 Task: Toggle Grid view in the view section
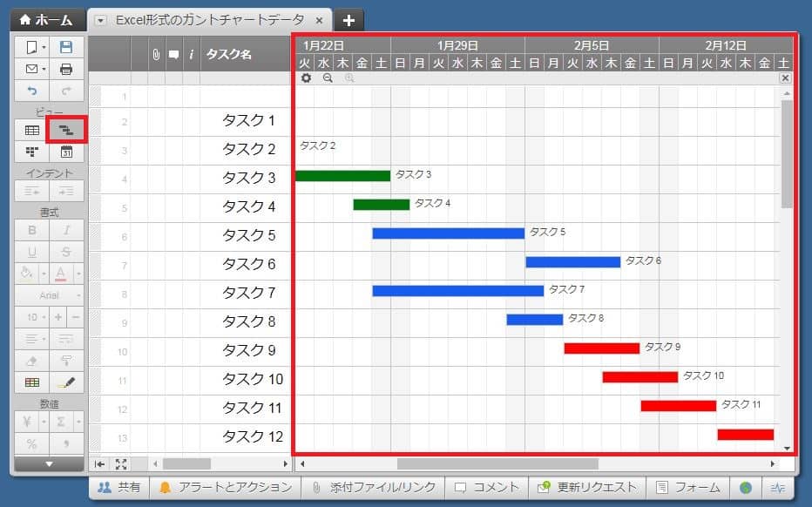pyautogui.click(x=32, y=130)
